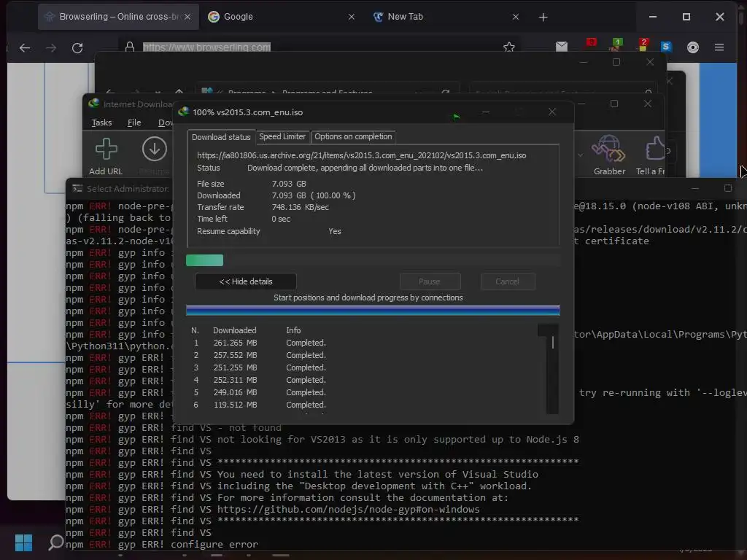Click the command prompt window icon
The height and width of the screenshot is (560, 747).
(x=77, y=189)
